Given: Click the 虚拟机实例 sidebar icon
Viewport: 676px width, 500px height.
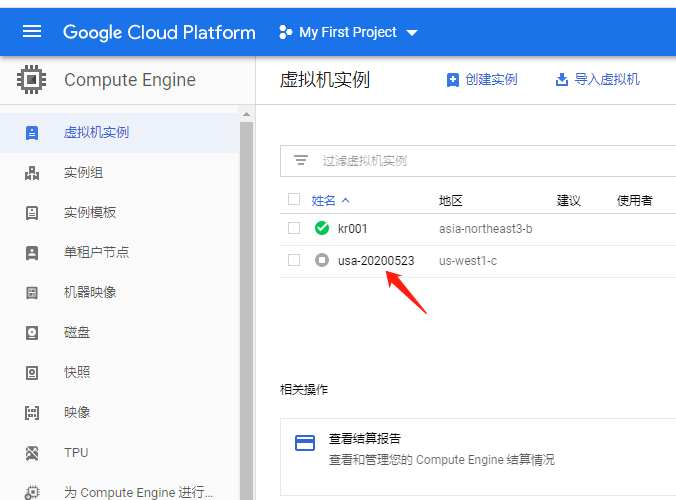Looking at the screenshot, I should point(32,133).
